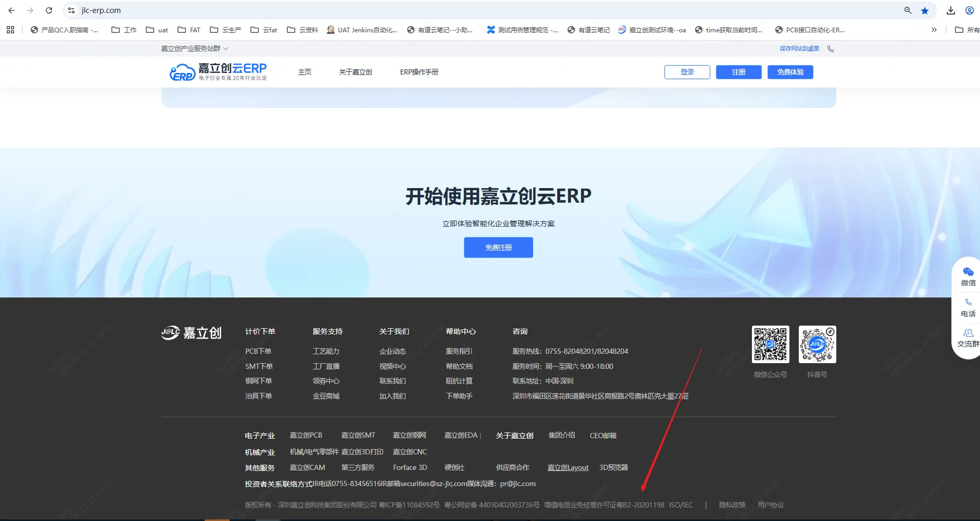Expand the 嘉立创产业服务站群 dropdown
Viewport: 980px width, 521px height.
tap(194, 48)
